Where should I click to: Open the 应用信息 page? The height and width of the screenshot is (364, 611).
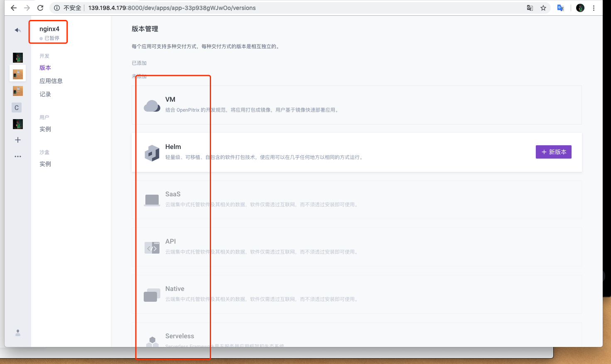51,81
